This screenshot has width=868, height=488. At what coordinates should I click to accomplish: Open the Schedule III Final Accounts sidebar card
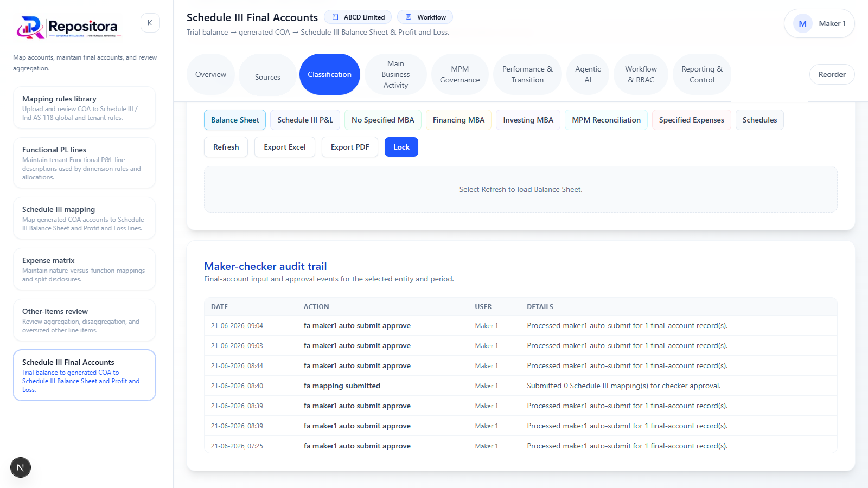[84, 375]
